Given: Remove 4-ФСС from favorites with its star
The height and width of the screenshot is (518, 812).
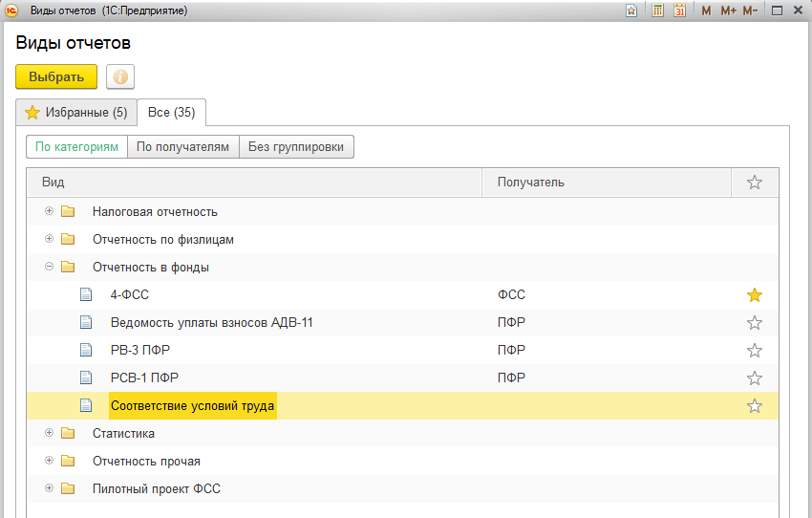Looking at the screenshot, I should (755, 295).
